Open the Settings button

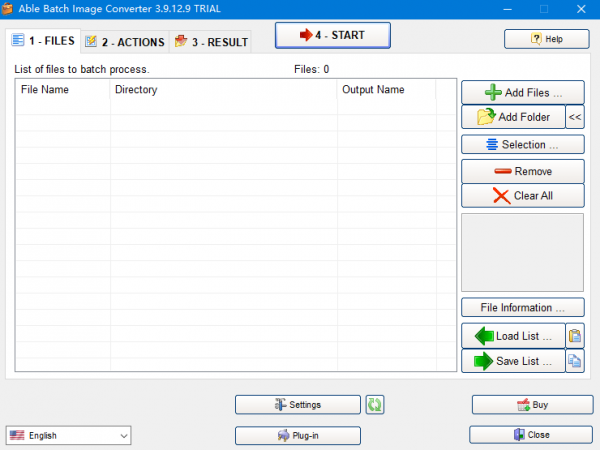pos(298,404)
